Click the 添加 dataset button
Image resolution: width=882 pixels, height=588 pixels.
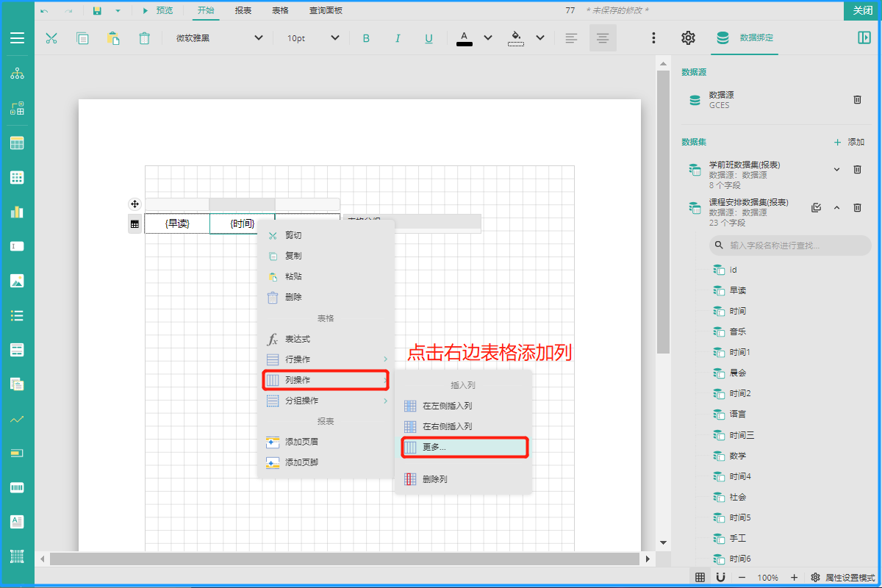point(849,142)
